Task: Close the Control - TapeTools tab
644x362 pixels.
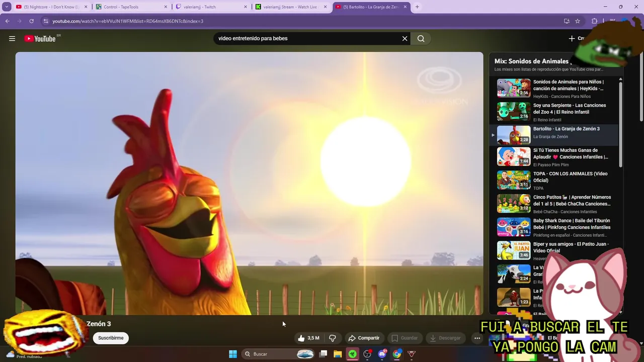Action: (x=166, y=7)
